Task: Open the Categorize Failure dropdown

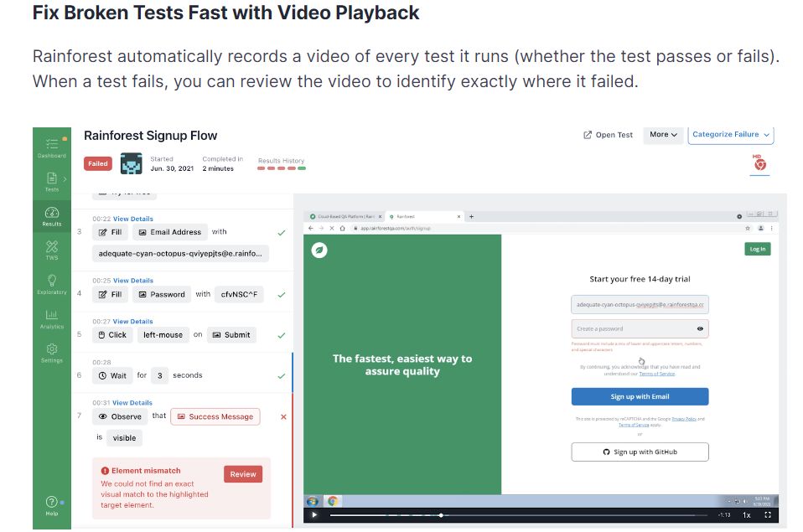Action: pyautogui.click(x=732, y=134)
